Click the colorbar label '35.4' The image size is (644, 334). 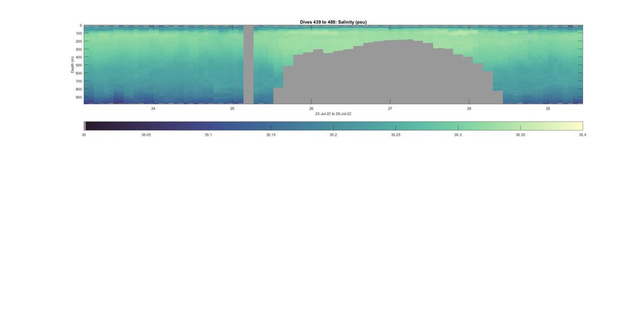(582, 135)
